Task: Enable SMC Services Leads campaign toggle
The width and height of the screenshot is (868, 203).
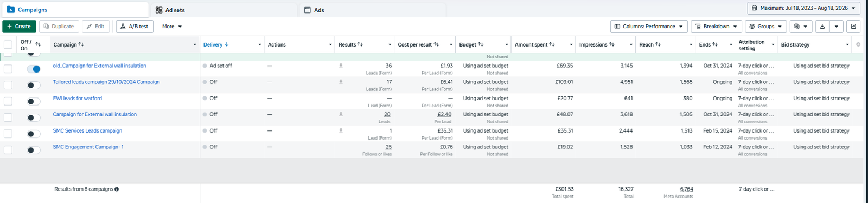Action: [34, 134]
